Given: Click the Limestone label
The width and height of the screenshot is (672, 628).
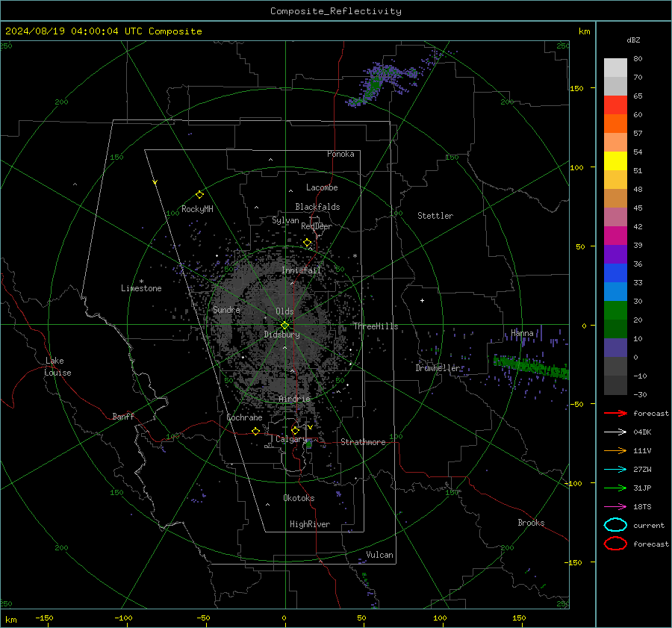Looking at the screenshot, I should 141,288.
